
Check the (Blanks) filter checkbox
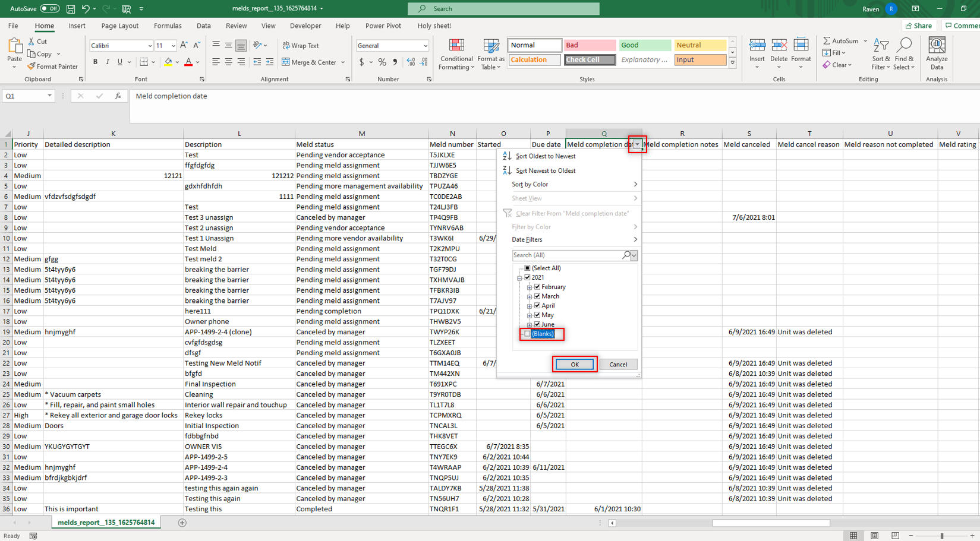tap(527, 334)
